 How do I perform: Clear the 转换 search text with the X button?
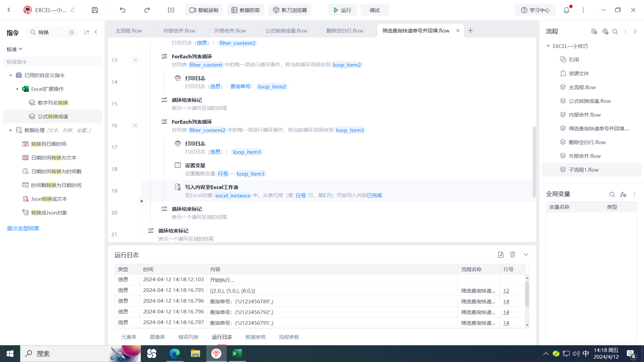(x=71, y=33)
